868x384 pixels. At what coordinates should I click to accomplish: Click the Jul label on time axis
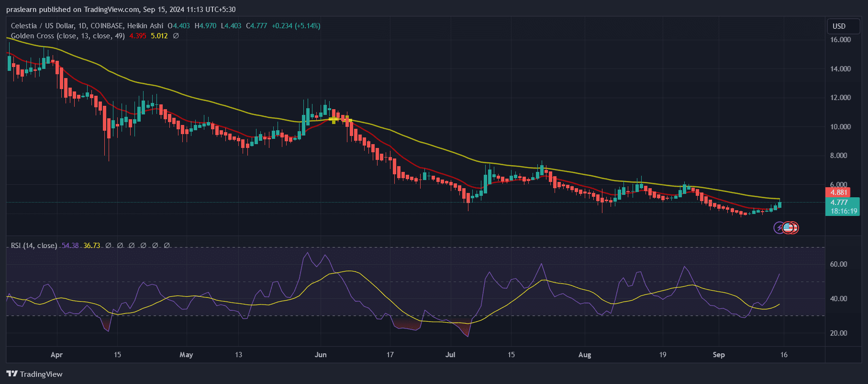pos(450,355)
